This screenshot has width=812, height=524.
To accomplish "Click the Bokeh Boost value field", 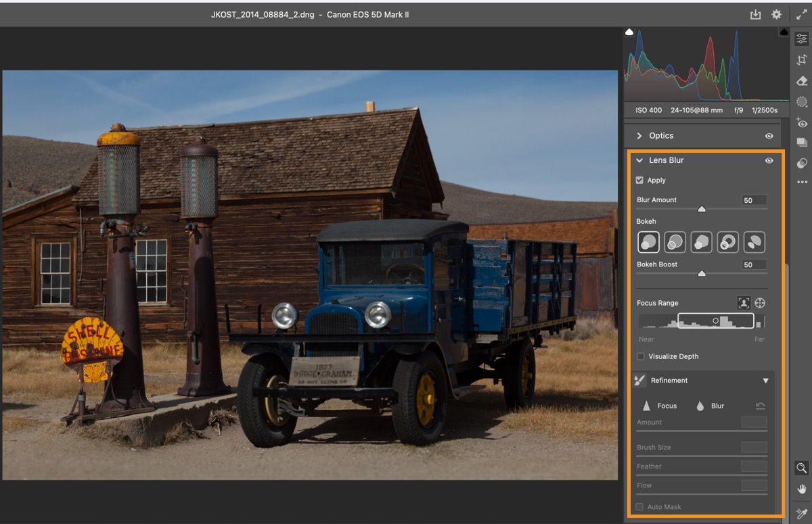I will coord(754,264).
